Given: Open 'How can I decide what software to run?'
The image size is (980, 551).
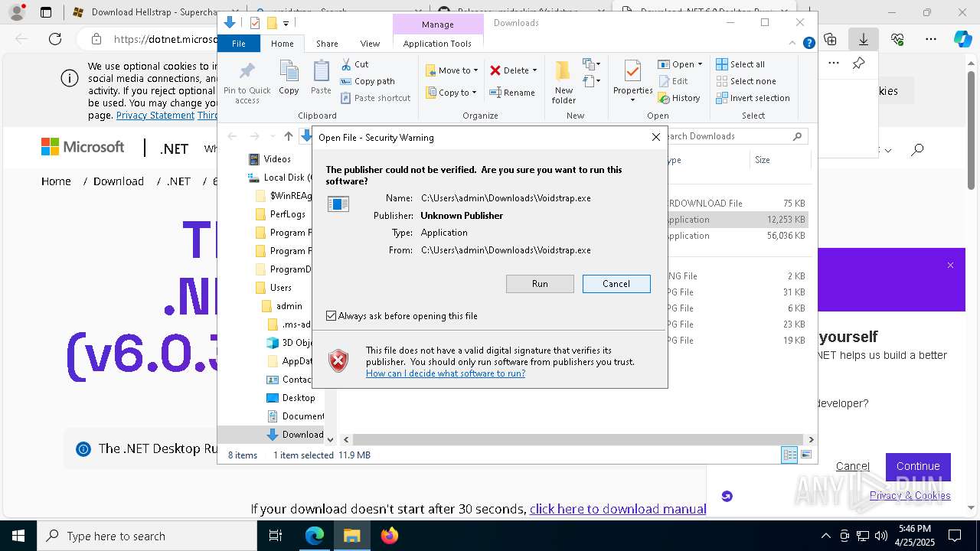Looking at the screenshot, I should click(x=446, y=373).
